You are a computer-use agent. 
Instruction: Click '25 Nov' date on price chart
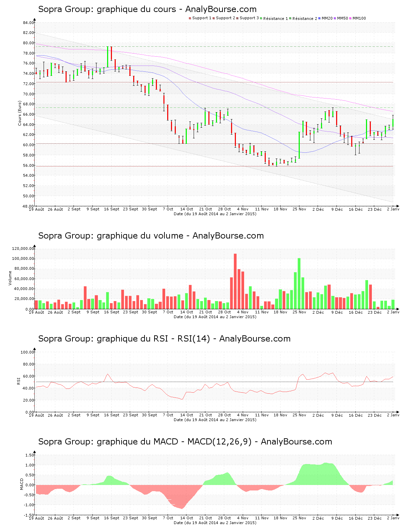pyautogui.click(x=299, y=209)
